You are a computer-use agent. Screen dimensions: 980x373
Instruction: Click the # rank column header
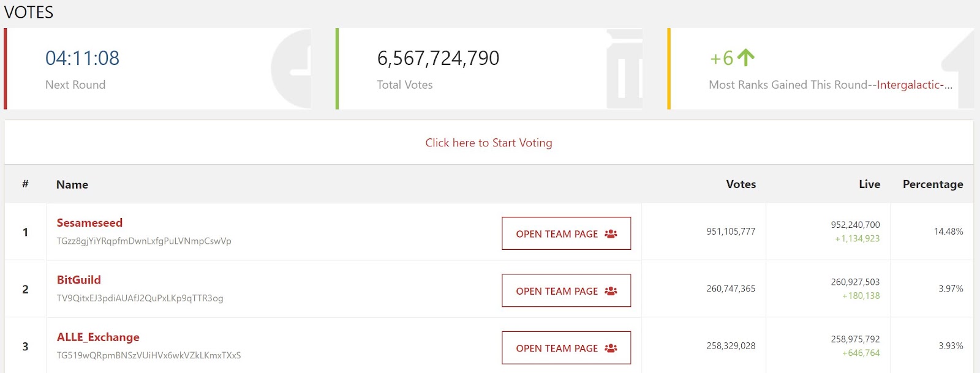25,184
